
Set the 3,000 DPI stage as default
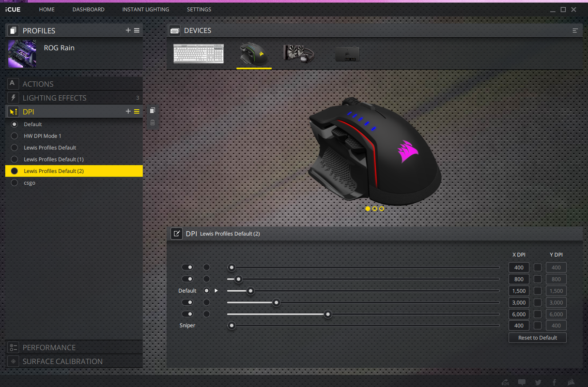(207, 302)
